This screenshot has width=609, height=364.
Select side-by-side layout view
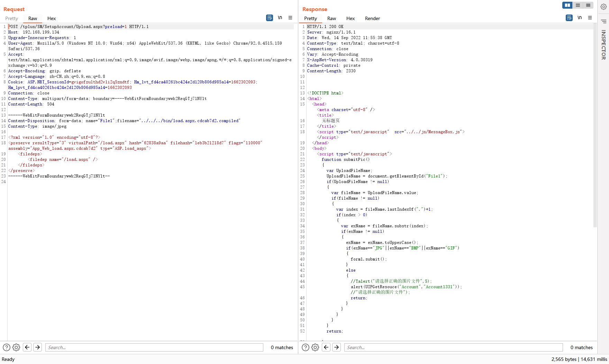click(x=567, y=5)
